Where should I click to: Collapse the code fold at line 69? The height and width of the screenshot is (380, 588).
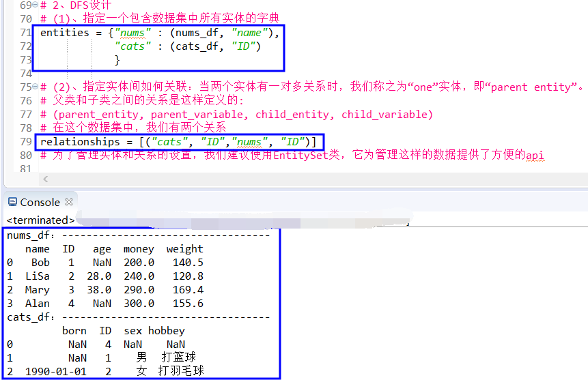[x=36, y=5]
